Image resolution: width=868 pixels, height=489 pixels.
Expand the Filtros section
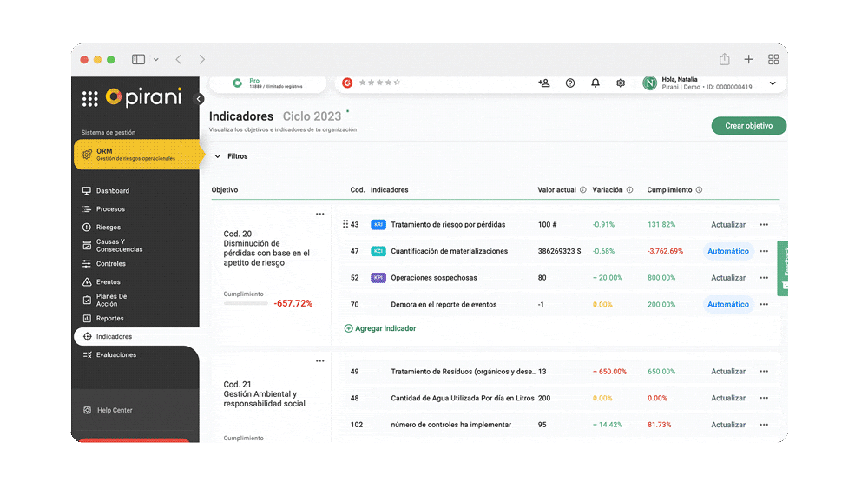click(218, 156)
